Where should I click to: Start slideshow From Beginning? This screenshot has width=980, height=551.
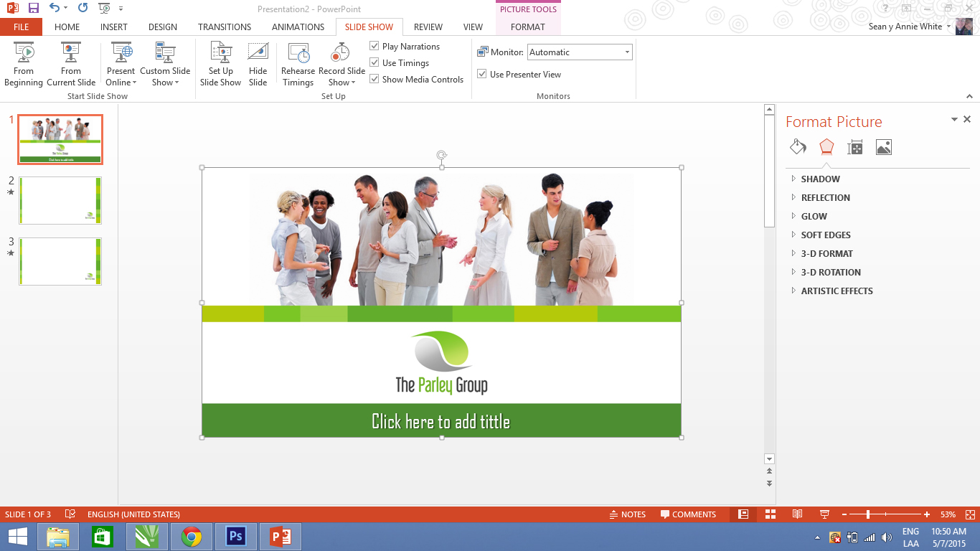[24, 63]
